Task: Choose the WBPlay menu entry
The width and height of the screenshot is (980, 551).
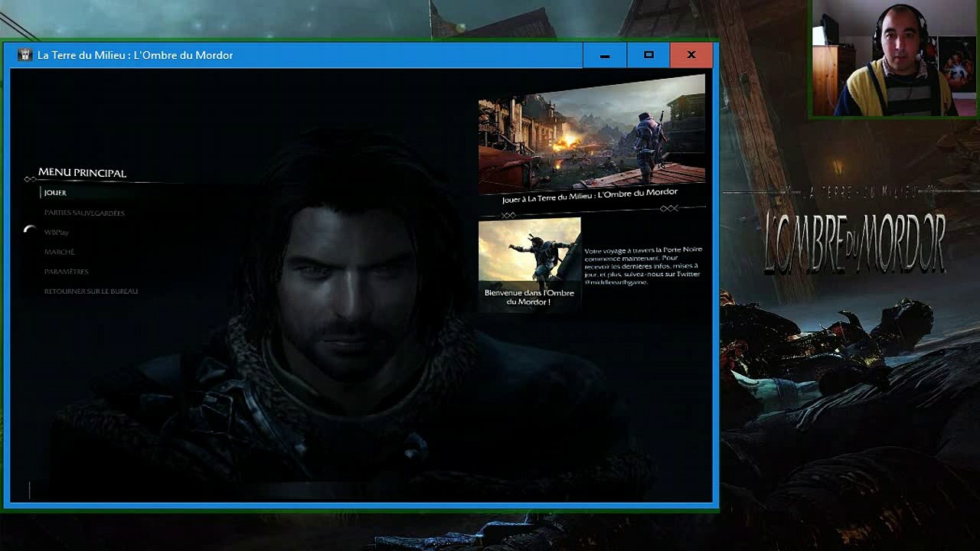Action: 57,232
